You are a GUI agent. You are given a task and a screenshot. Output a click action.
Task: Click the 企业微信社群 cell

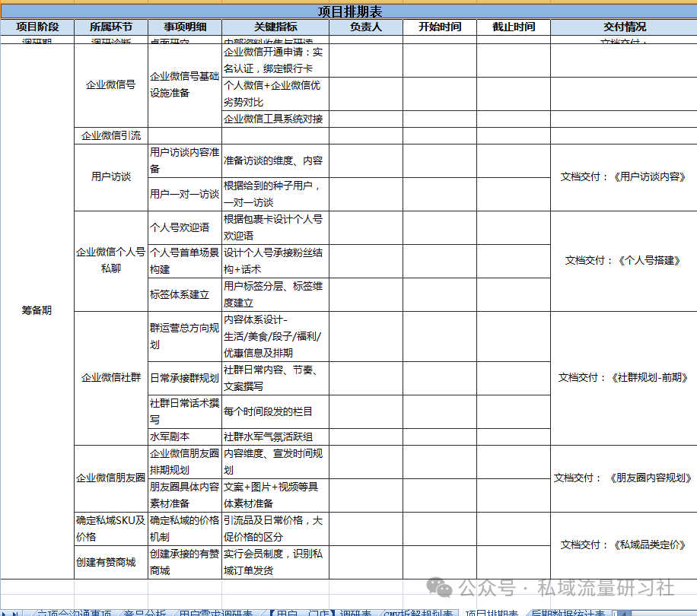pyautogui.click(x=111, y=379)
